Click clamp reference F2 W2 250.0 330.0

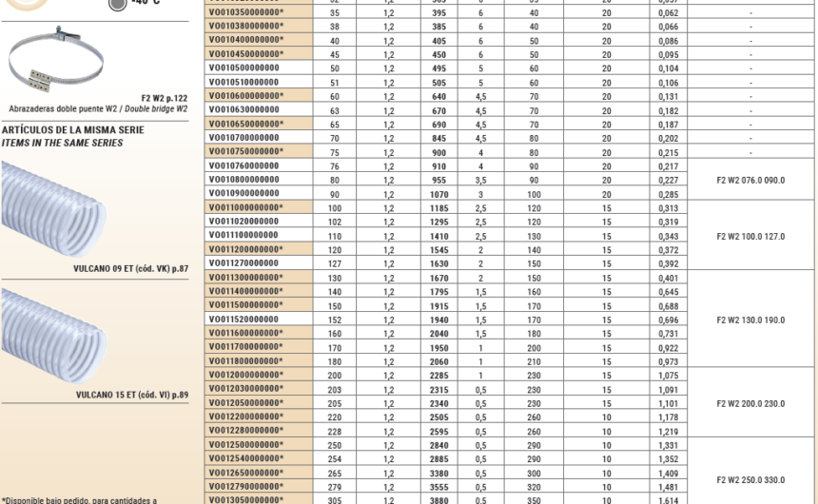tap(750, 479)
